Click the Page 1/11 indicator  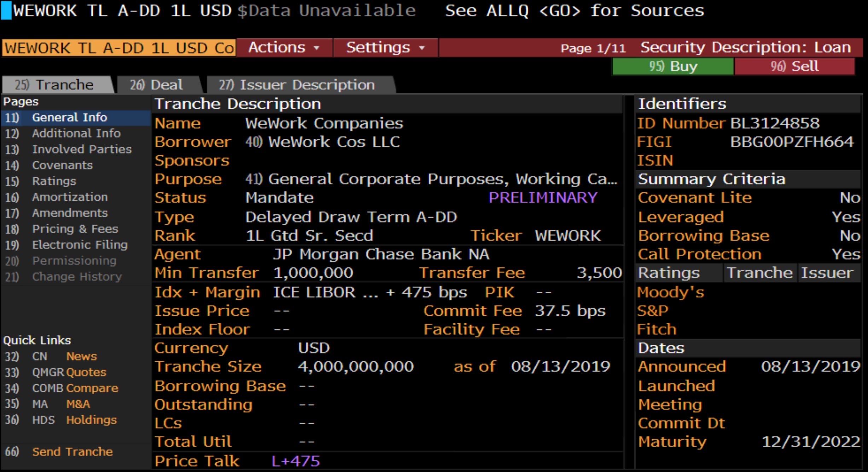coord(593,48)
